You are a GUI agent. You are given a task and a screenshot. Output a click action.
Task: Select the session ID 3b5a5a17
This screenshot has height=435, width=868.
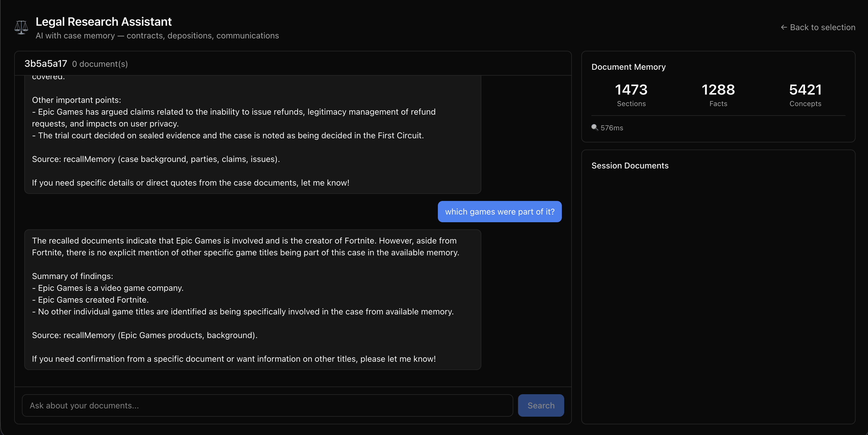[46, 63]
